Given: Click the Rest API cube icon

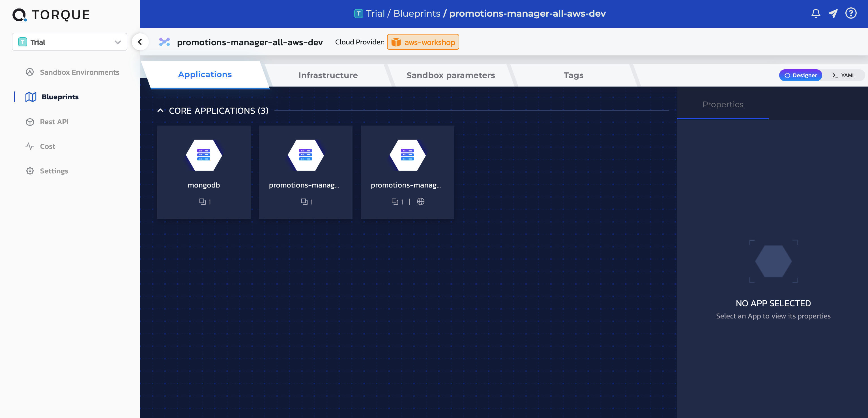Looking at the screenshot, I should pyautogui.click(x=30, y=122).
